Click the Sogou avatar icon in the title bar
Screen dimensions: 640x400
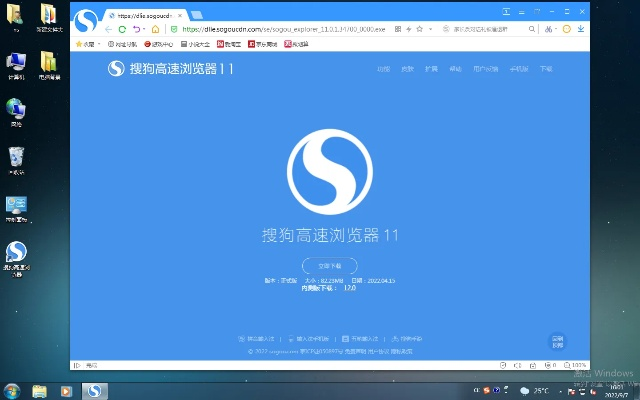87,19
